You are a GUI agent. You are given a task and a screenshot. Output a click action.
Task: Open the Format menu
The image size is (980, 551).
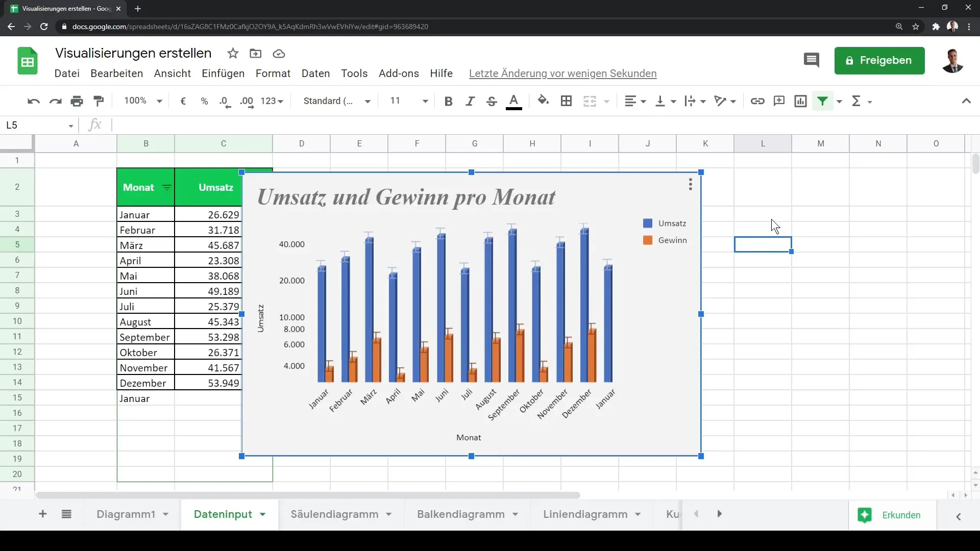[x=273, y=73]
